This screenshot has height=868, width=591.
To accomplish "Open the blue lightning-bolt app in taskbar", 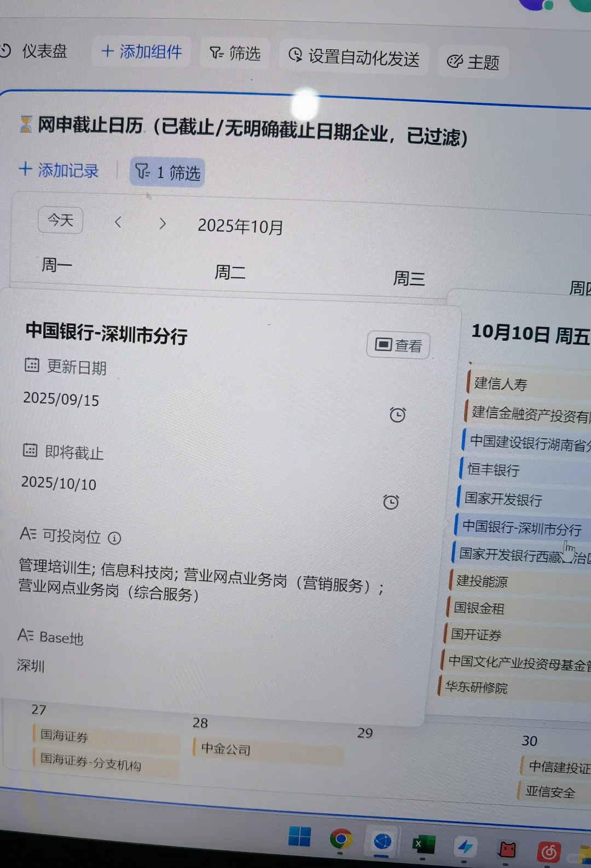I will (466, 847).
